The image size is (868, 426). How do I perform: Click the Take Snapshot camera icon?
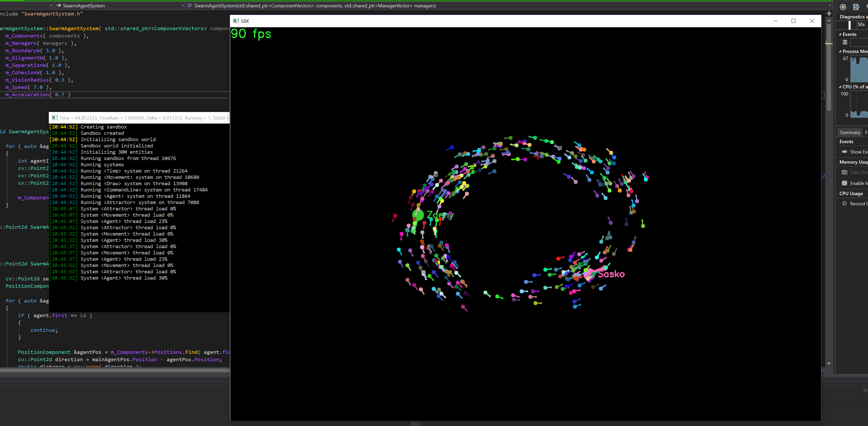(x=844, y=172)
